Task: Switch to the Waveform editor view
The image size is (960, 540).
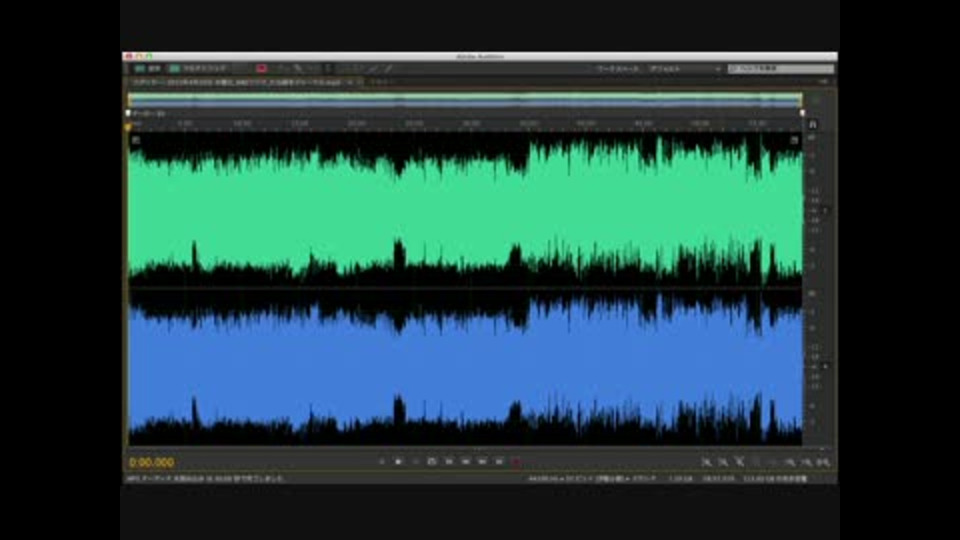Action: pos(148,69)
